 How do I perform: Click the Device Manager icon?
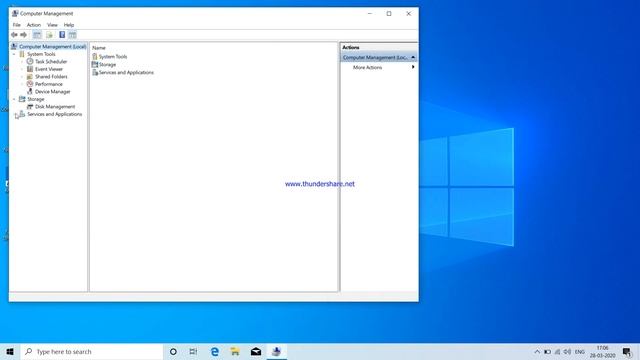coord(30,91)
